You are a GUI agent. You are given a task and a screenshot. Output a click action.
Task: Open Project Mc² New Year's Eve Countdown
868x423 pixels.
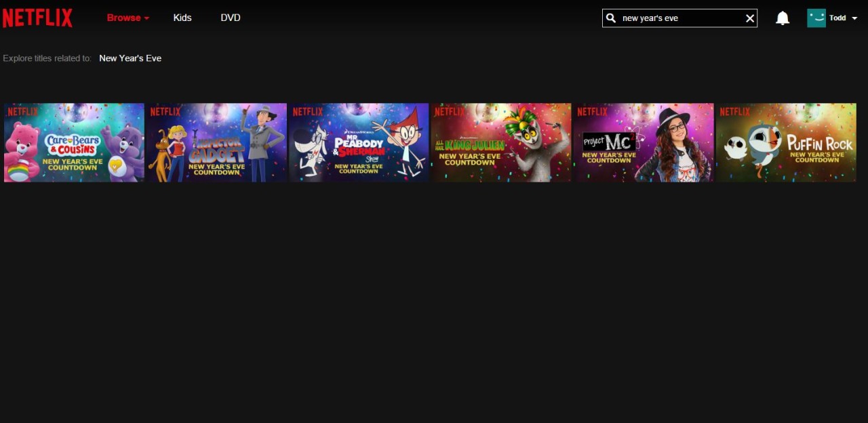[644, 142]
